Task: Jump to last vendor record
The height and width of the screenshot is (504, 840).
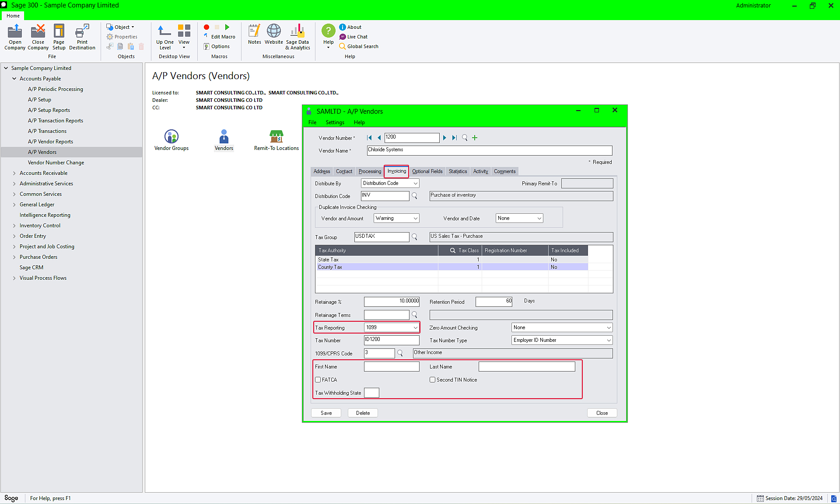Action: pyautogui.click(x=455, y=138)
